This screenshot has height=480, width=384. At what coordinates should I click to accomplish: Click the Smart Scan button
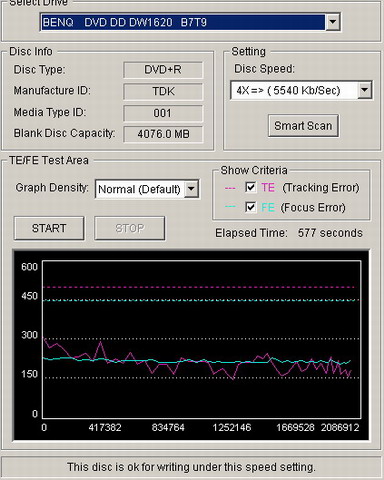(303, 126)
